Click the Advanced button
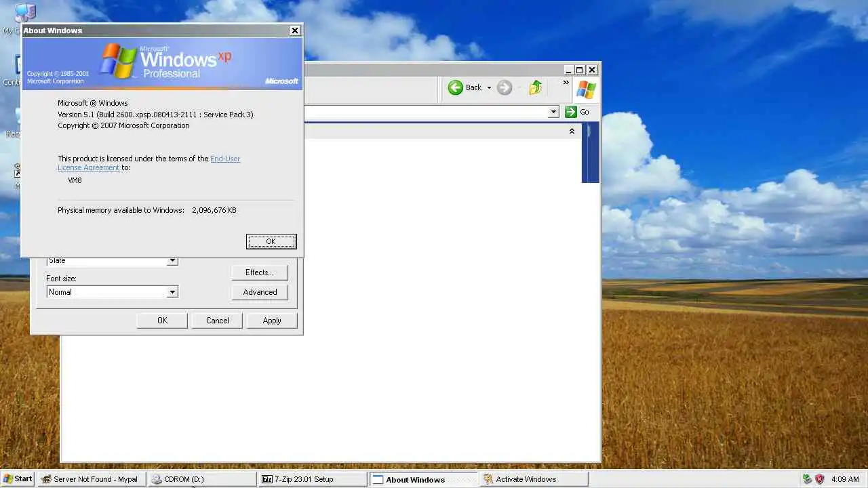Image resolution: width=868 pixels, height=488 pixels. coord(260,292)
